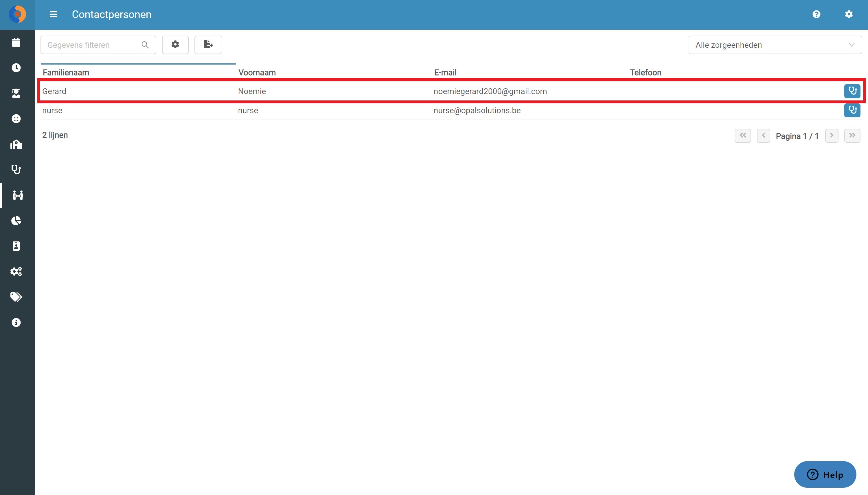Click the search magnifier in filter field
Image resolution: width=868 pixels, height=495 pixels.
point(145,45)
